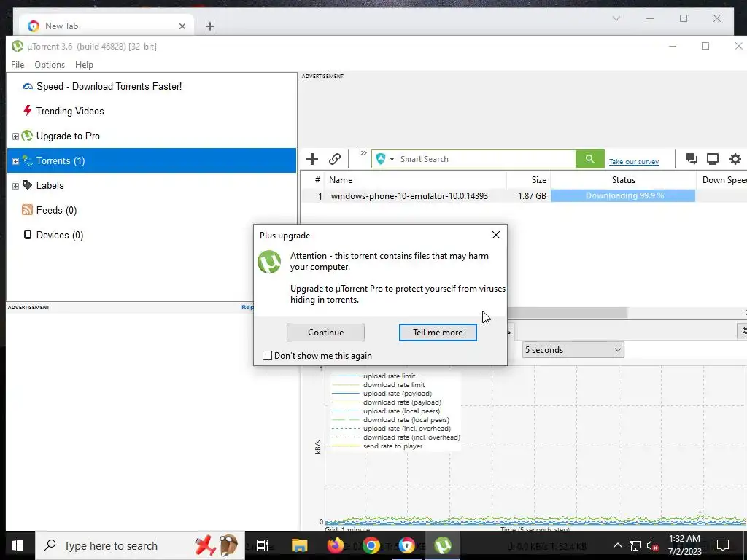747x560 pixels.
Task: Open the browser tab search chevron
Action: [616, 18]
